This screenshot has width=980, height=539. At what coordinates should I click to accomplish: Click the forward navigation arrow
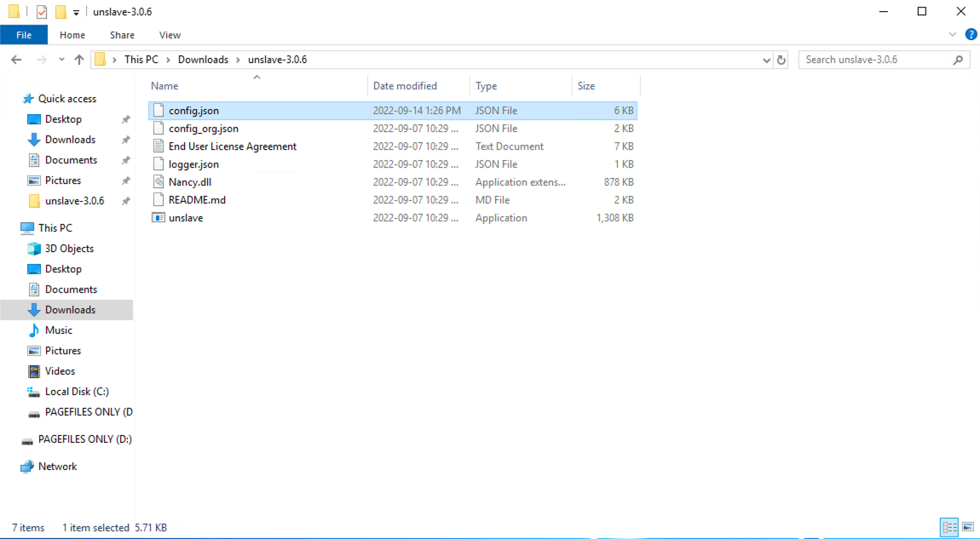point(41,60)
